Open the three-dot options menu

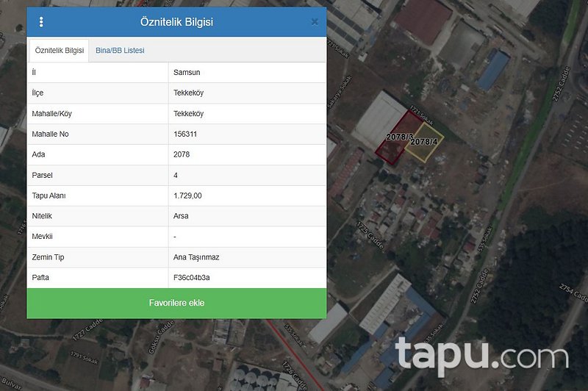[x=41, y=22]
